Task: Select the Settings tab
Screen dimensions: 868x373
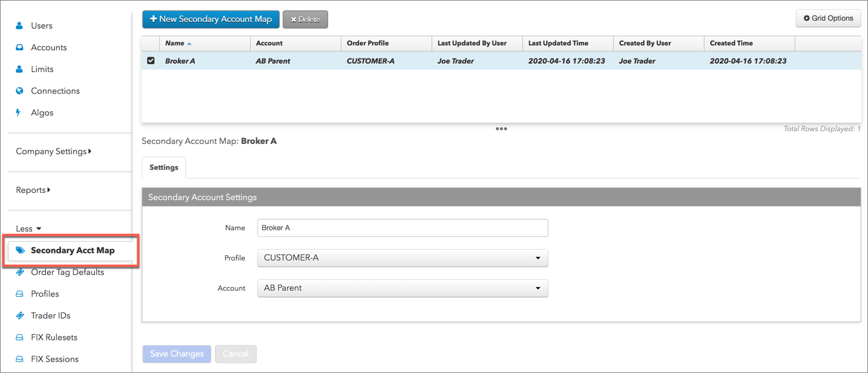Action: (x=163, y=167)
